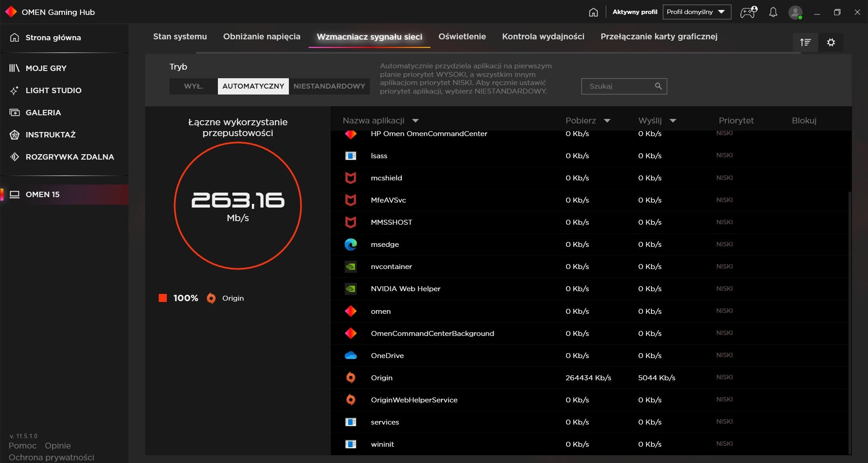Open GALERIA section

(x=43, y=113)
